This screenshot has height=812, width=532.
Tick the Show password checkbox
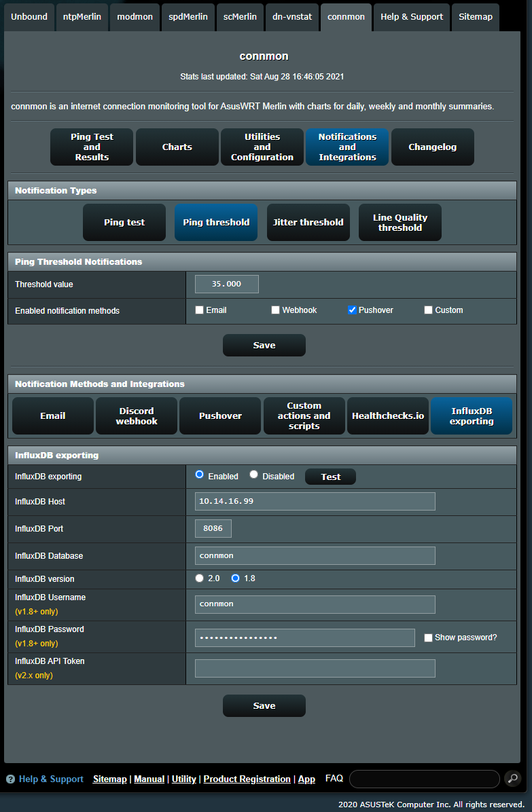(x=428, y=638)
